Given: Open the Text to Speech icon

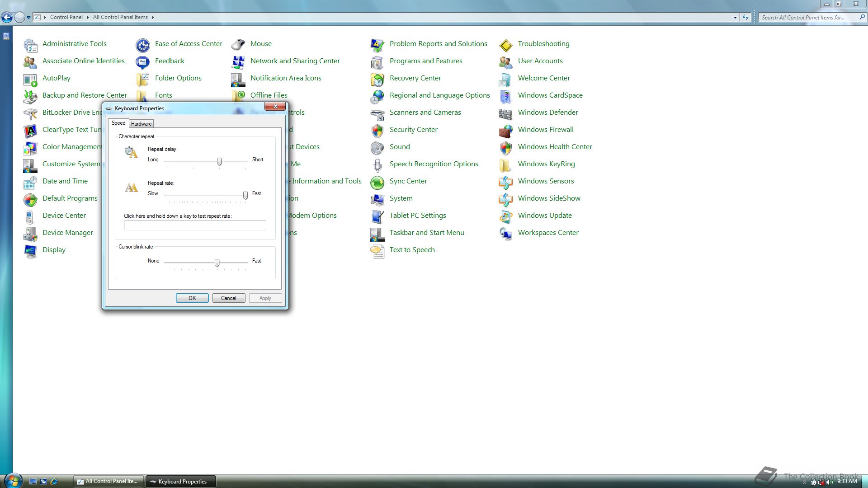Looking at the screenshot, I should click(377, 251).
